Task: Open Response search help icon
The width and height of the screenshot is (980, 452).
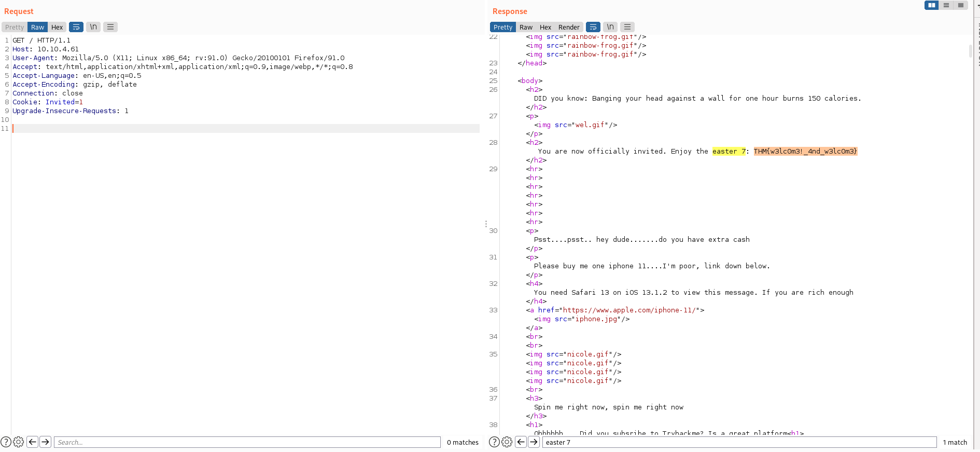Action: (495, 442)
